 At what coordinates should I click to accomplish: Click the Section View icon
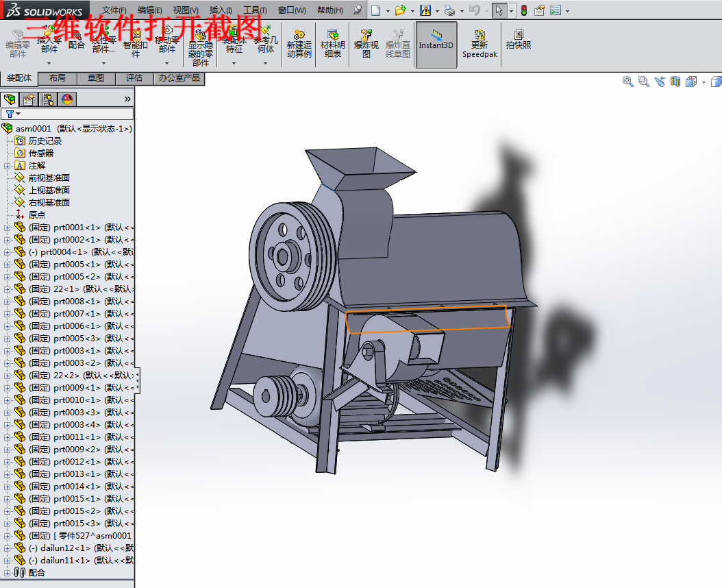[x=675, y=82]
